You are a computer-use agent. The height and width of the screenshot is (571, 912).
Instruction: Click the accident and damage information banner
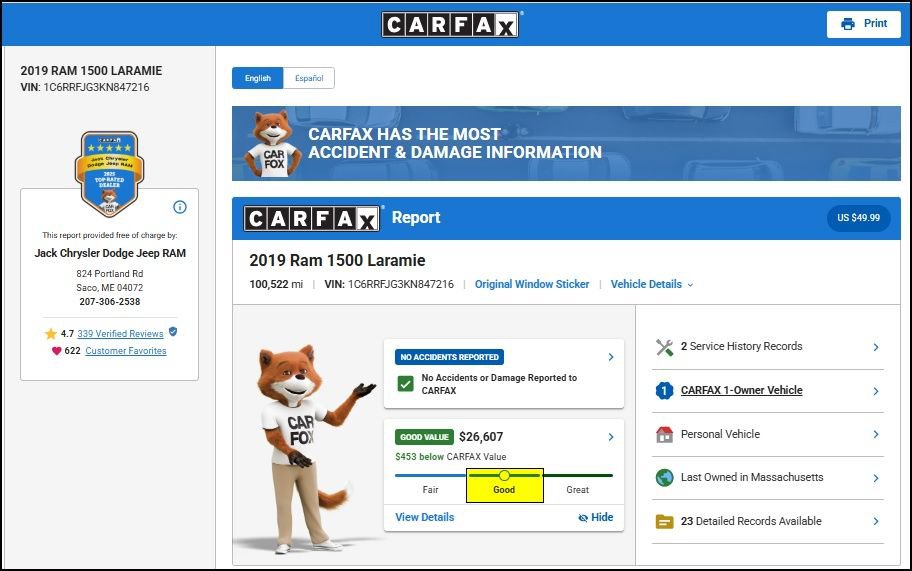(566, 144)
